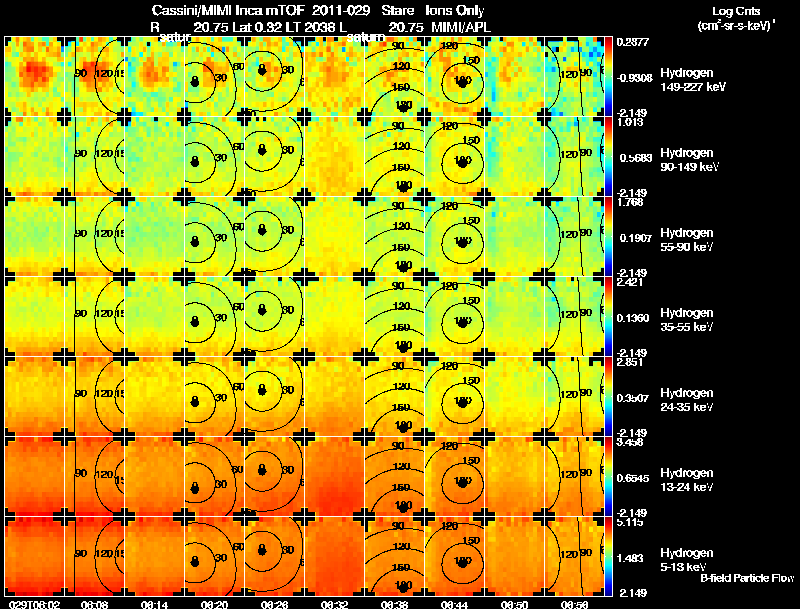Click the -0.9308 colorbar midpoint value
Viewport: 800px width, 609px height.
tap(634, 78)
